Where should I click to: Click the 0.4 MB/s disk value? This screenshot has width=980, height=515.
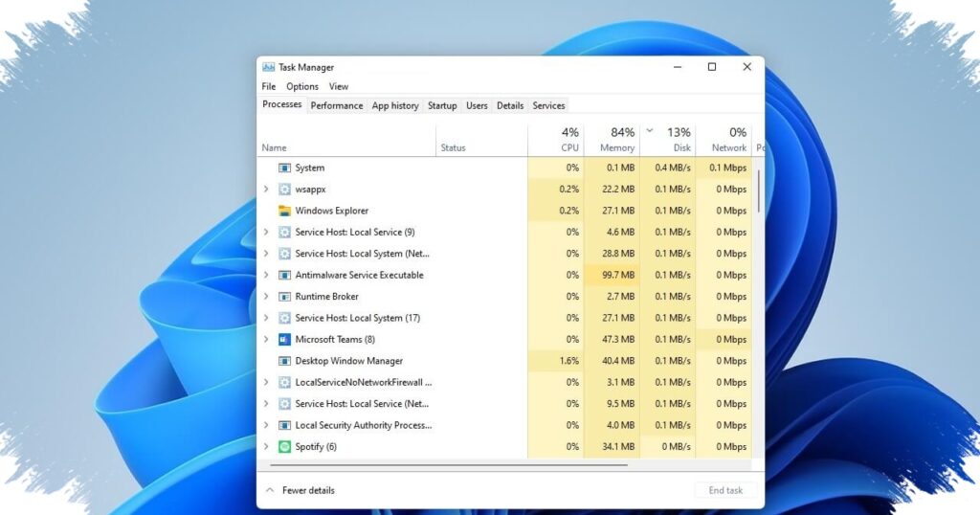click(673, 168)
